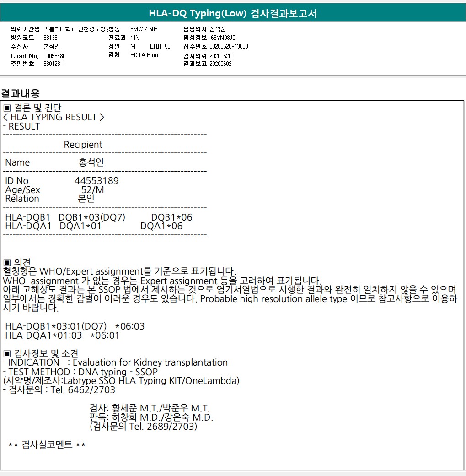This screenshot has height=476, width=466.
Task: Select the 'DQA1*06' allele result
Action: pyautogui.click(x=161, y=226)
